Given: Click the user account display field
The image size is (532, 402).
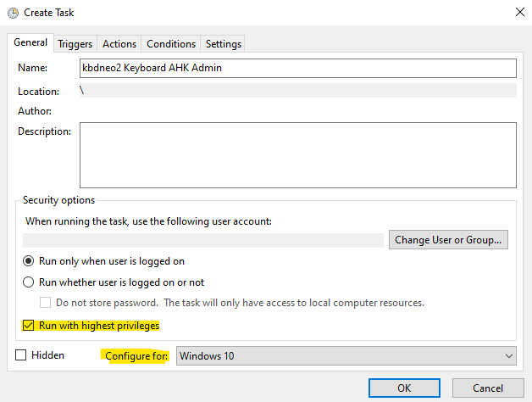Looking at the screenshot, I should click(x=203, y=240).
